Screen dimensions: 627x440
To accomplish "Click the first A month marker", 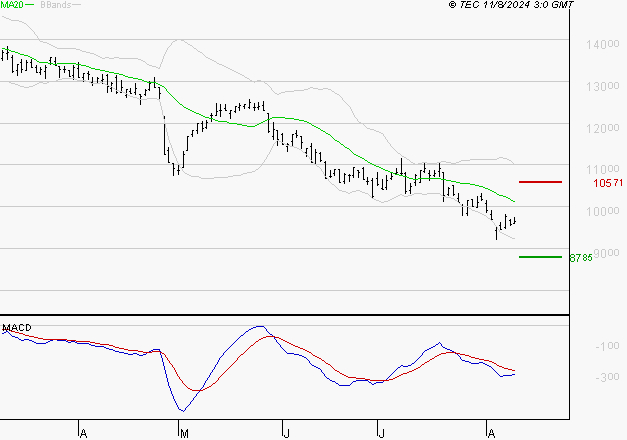I will (83, 434).
